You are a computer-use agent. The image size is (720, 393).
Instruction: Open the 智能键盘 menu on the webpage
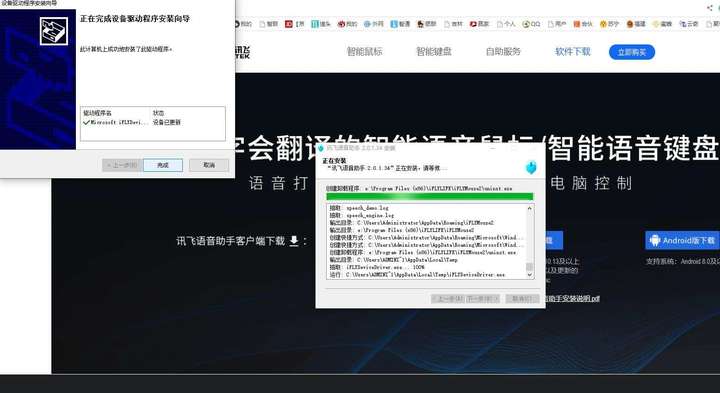(434, 51)
